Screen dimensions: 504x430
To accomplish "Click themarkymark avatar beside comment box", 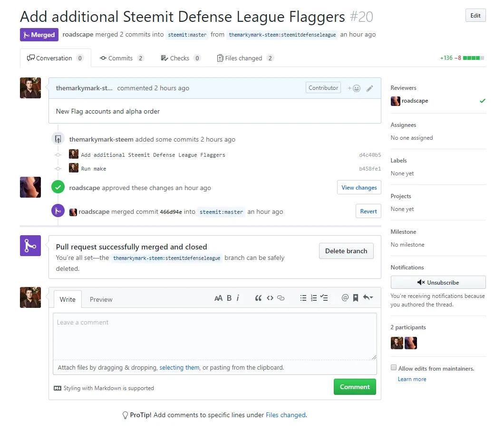I will click(30, 297).
